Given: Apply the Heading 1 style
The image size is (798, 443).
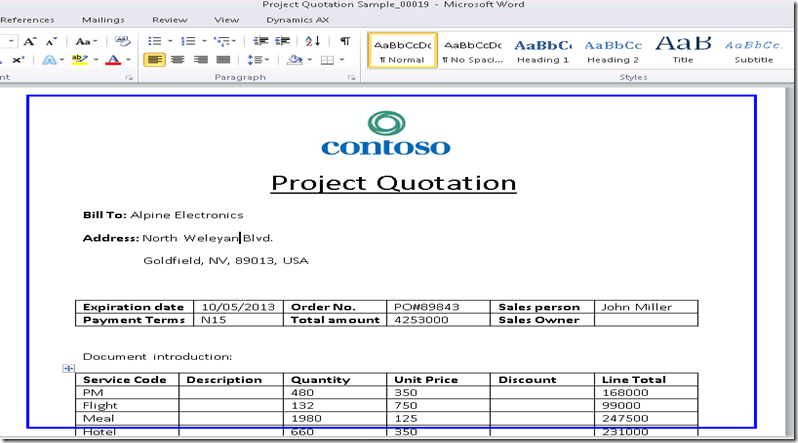Looking at the screenshot, I should [x=543, y=50].
